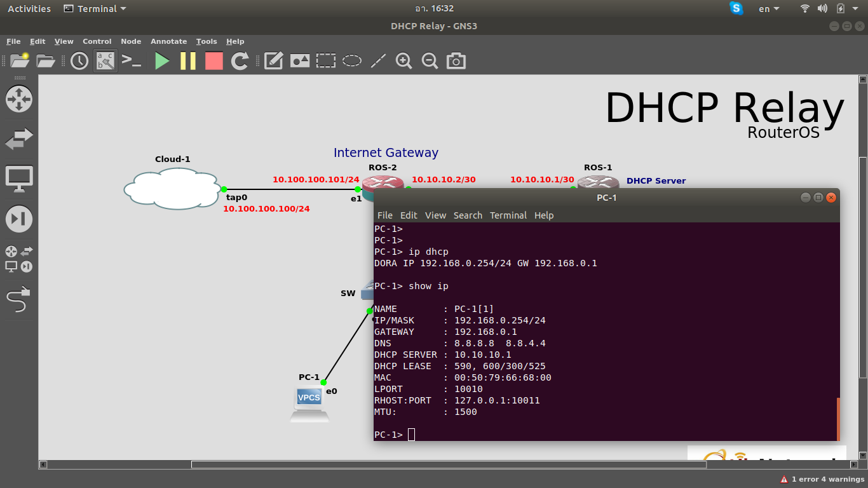Reload all nodes using circular arrow
The height and width of the screenshot is (488, 868).
(x=240, y=61)
